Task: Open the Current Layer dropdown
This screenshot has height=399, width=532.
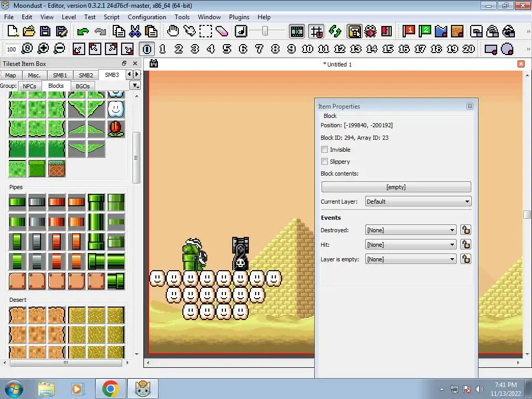Action: [418, 202]
